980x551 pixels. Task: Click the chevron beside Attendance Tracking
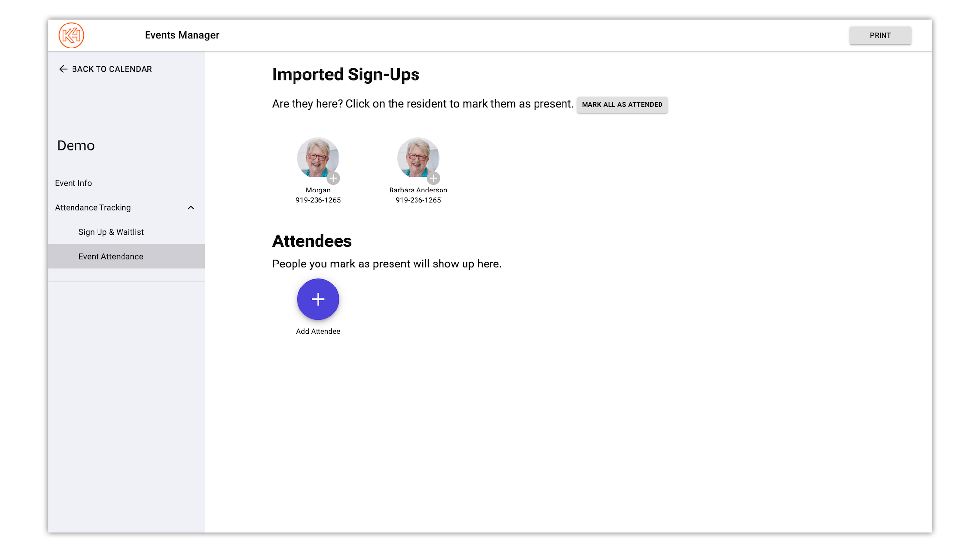click(x=191, y=207)
